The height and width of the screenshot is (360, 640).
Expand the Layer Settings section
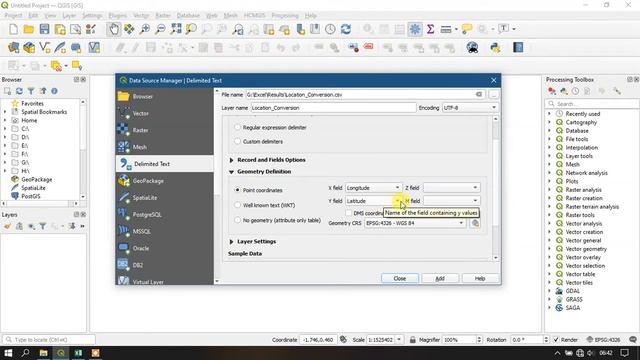(x=231, y=242)
